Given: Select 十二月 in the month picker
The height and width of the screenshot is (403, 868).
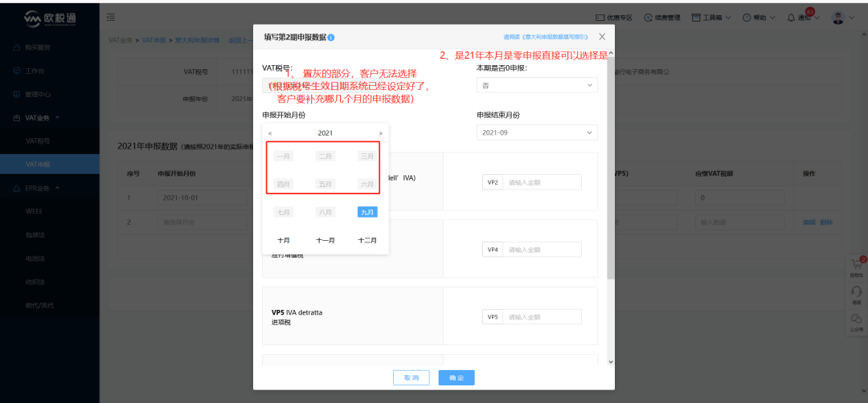Looking at the screenshot, I should click(367, 241).
